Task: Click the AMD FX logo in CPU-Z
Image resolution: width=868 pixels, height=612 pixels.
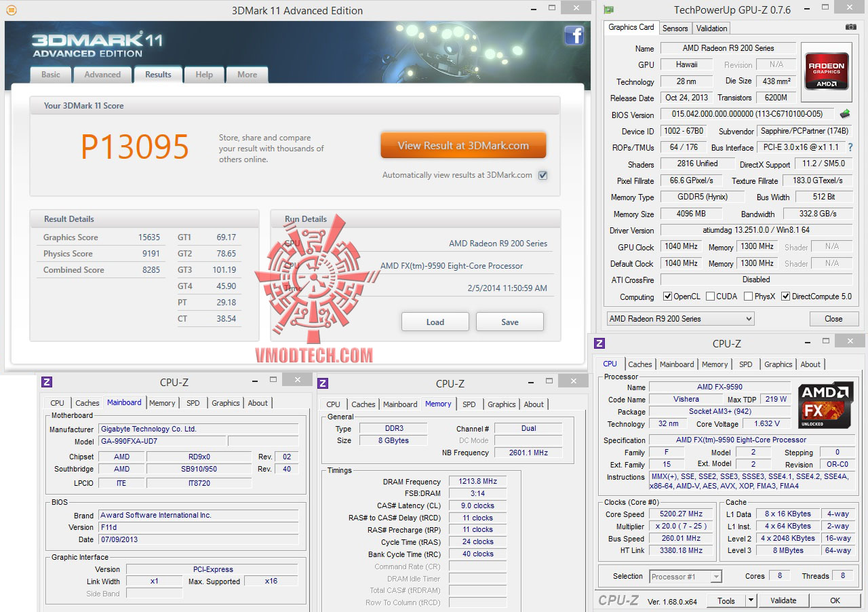Action: pyautogui.click(x=825, y=405)
